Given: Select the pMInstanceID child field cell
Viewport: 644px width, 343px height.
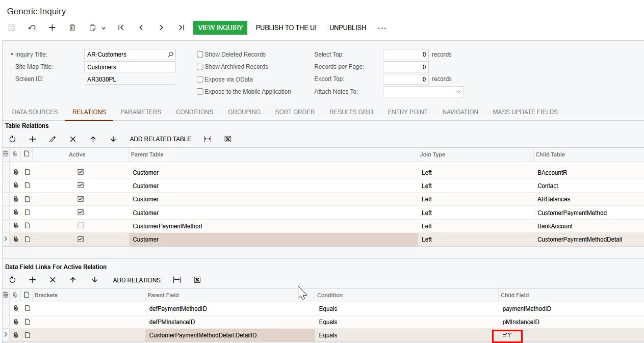Looking at the screenshot, I should click(571, 322).
